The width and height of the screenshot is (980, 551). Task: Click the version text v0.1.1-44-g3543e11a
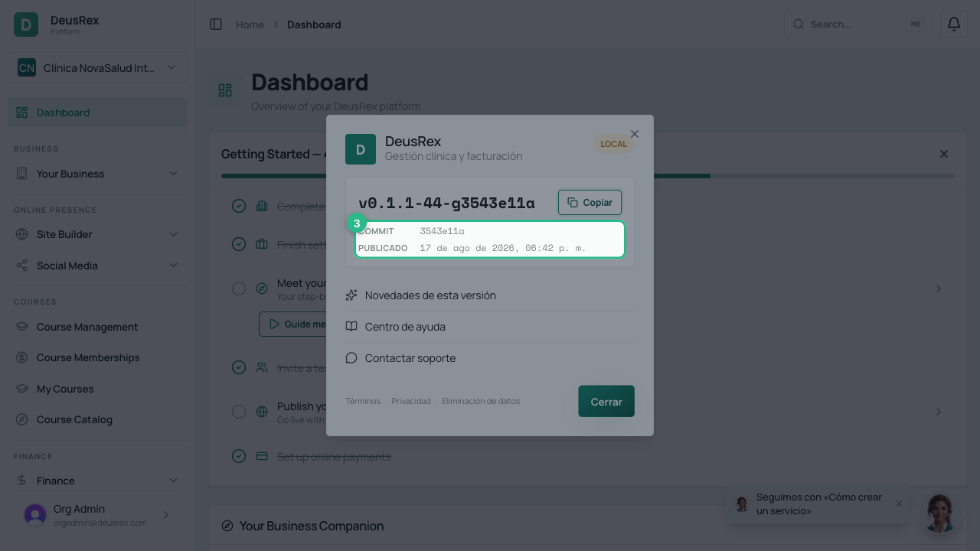[x=446, y=203]
